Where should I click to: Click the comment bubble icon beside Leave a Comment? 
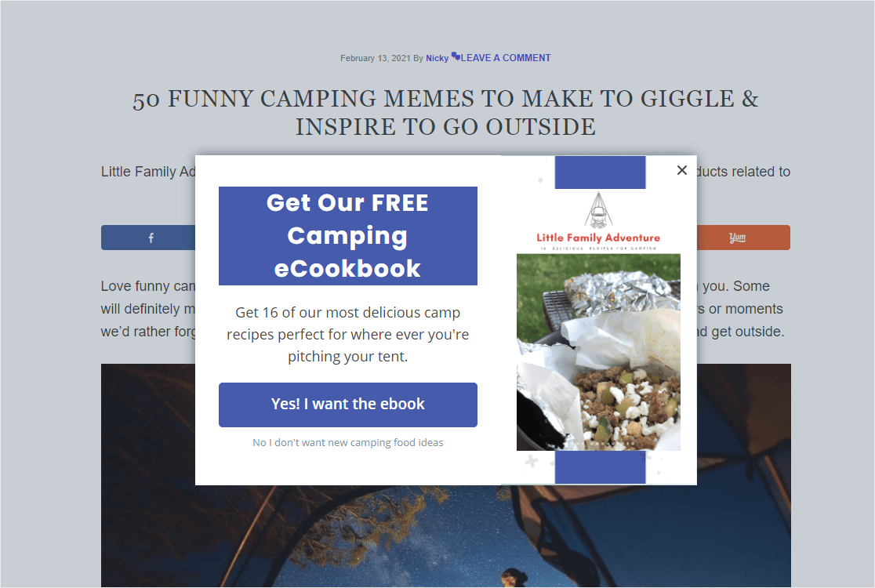tap(456, 56)
